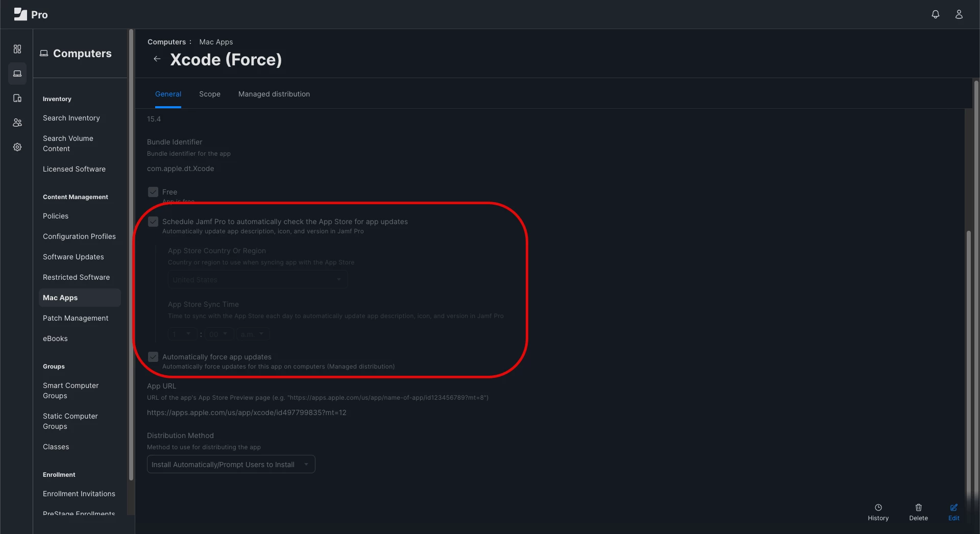
Task: Click the sidebar vertical scrollbar
Action: click(x=131, y=255)
